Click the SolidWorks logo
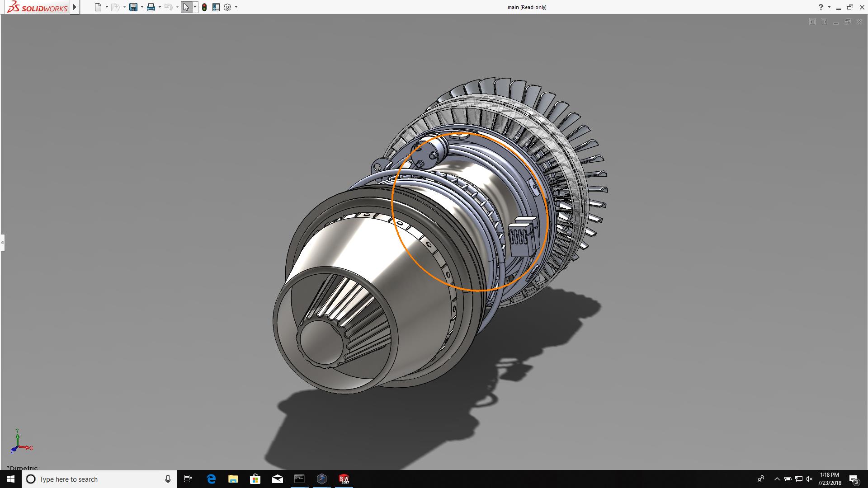Viewport: 868px width, 488px height. click(38, 7)
